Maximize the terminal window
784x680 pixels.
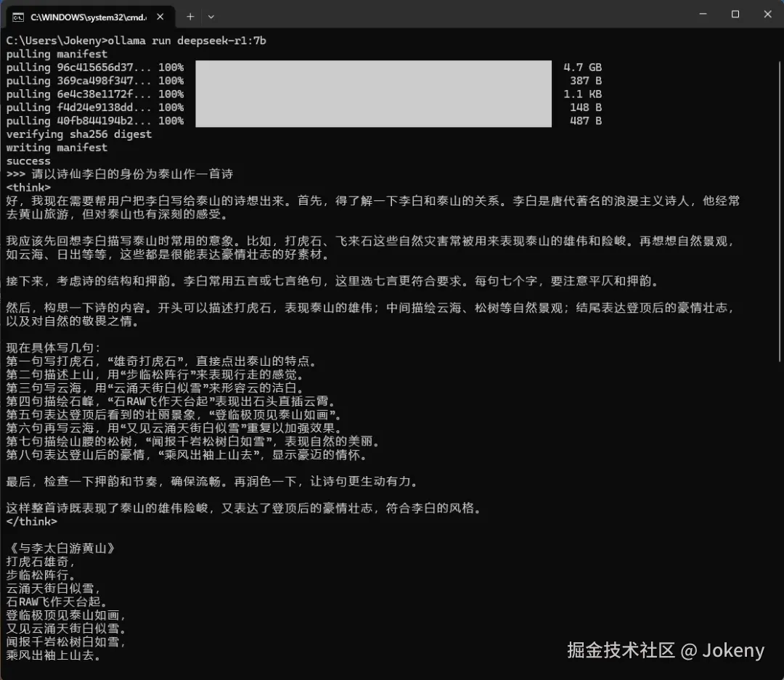click(x=735, y=14)
